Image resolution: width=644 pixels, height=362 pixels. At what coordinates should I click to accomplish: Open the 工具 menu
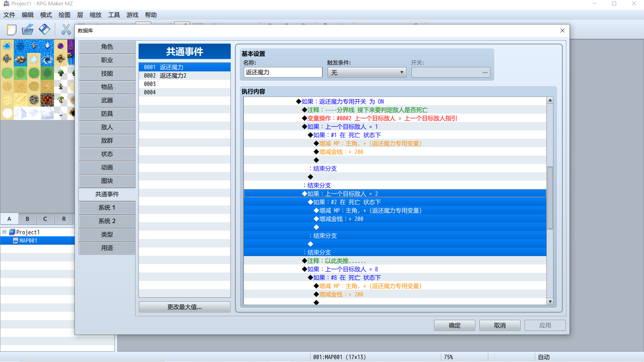pos(114,15)
